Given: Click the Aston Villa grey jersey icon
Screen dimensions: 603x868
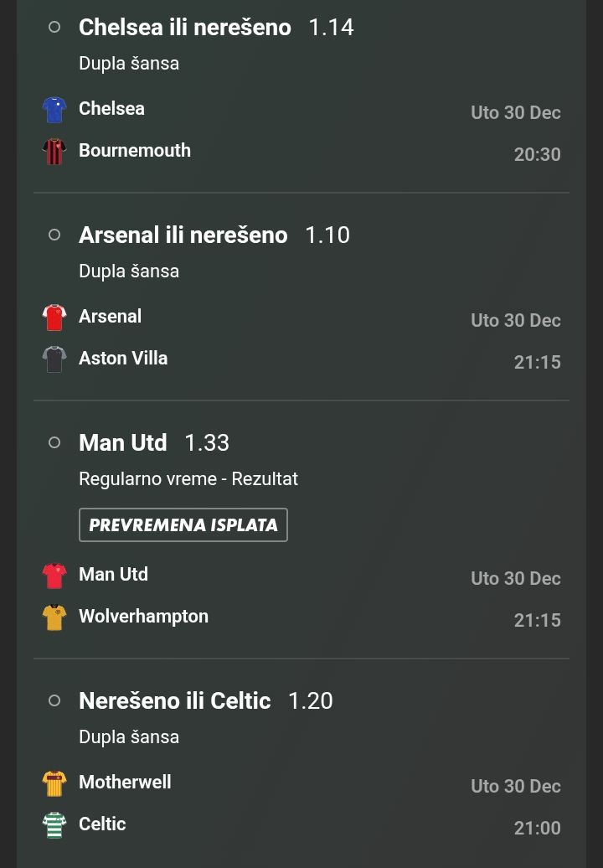Looking at the screenshot, I should coord(54,359).
